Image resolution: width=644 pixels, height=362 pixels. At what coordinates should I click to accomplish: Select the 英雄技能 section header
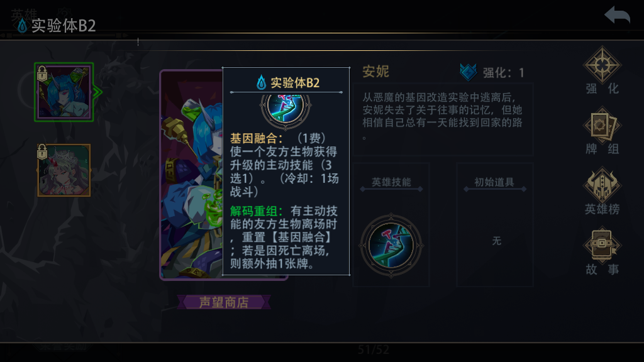pos(391,182)
